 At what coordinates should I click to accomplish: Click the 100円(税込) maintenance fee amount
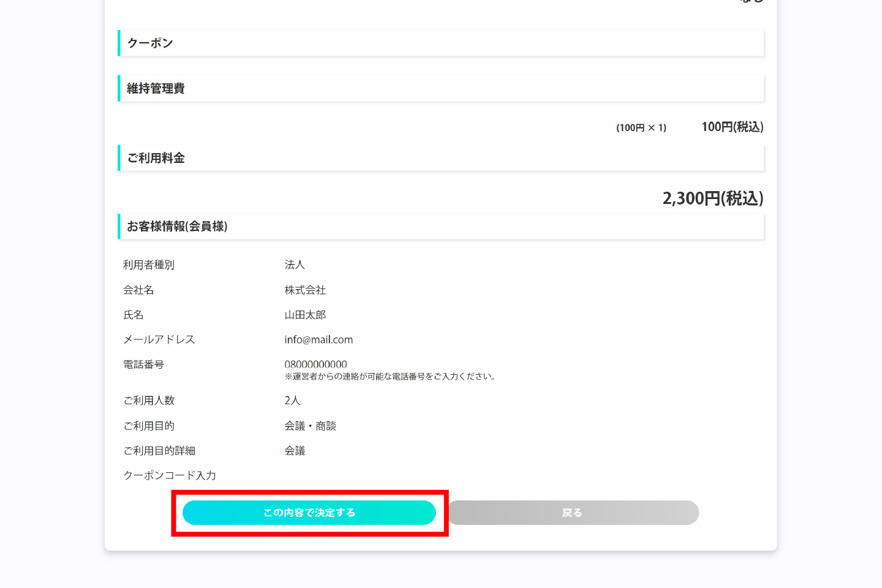point(732,127)
